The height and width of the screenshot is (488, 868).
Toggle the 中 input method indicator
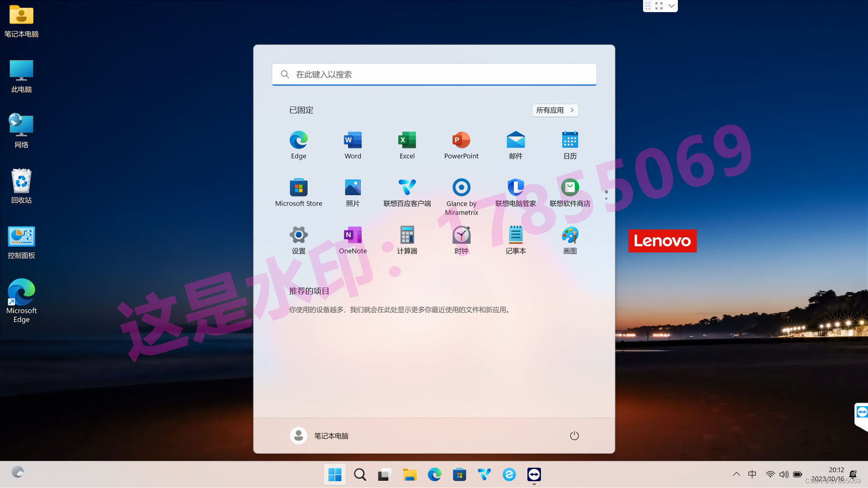(x=752, y=474)
